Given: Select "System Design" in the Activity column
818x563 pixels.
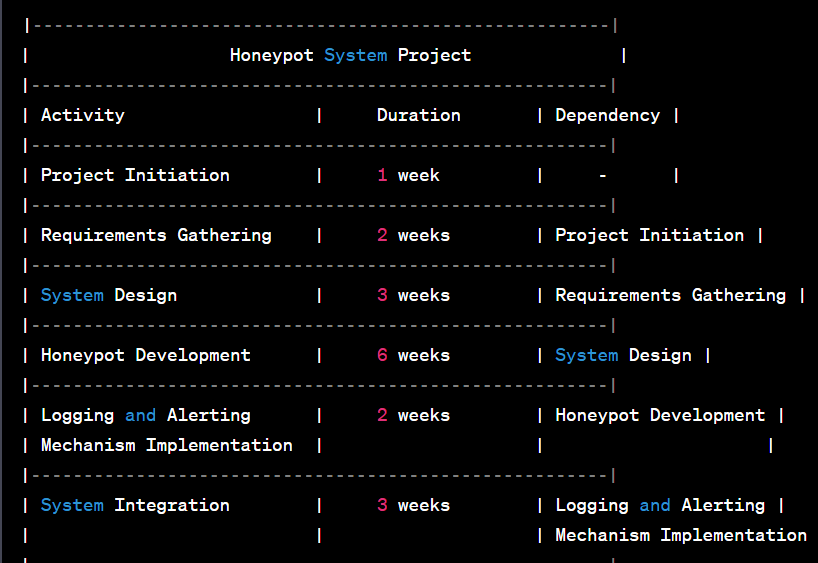Looking at the screenshot, I should pos(109,295).
